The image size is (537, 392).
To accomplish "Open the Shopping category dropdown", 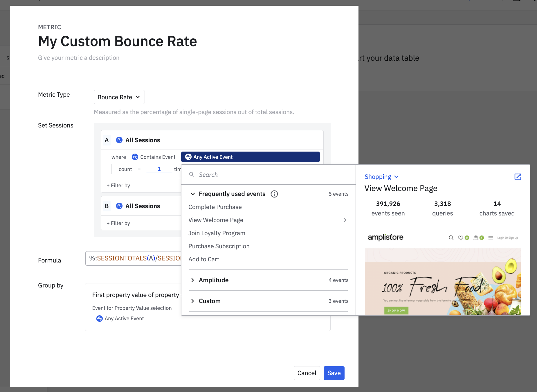I will pyautogui.click(x=381, y=177).
